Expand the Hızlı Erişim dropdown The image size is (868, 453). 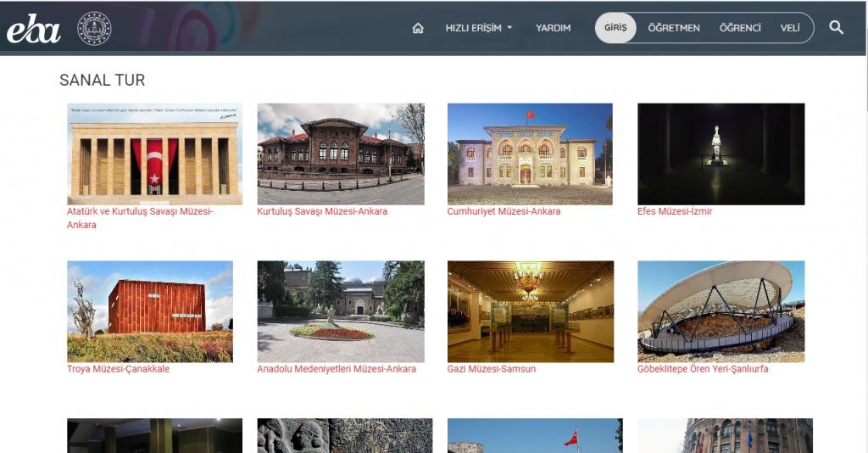point(479,28)
